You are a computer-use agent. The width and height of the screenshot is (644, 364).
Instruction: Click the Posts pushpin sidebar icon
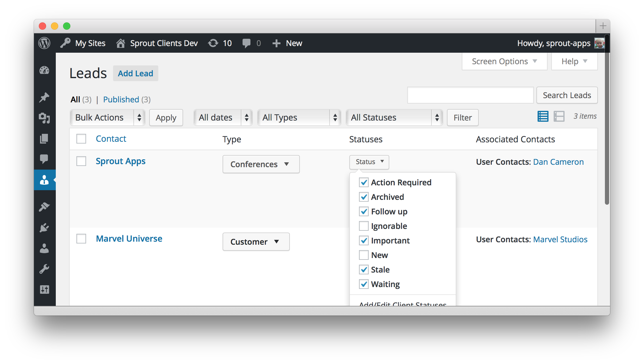pos(44,97)
